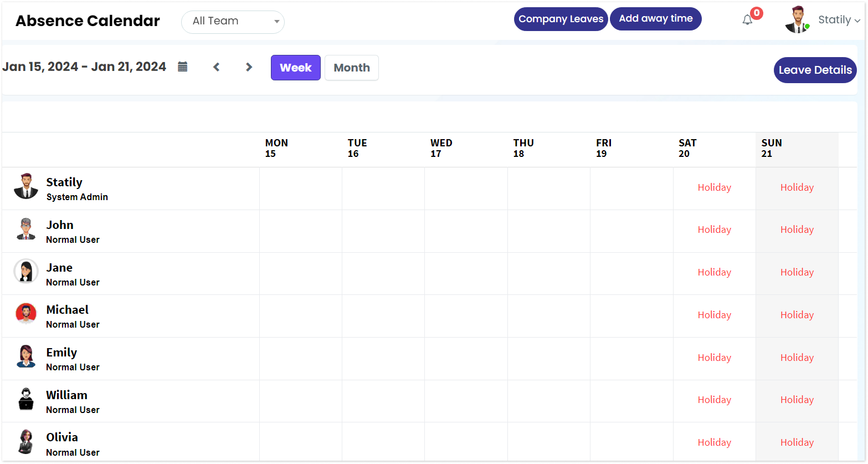Switch to Month view
The height and width of the screenshot is (464, 868).
pyautogui.click(x=352, y=68)
